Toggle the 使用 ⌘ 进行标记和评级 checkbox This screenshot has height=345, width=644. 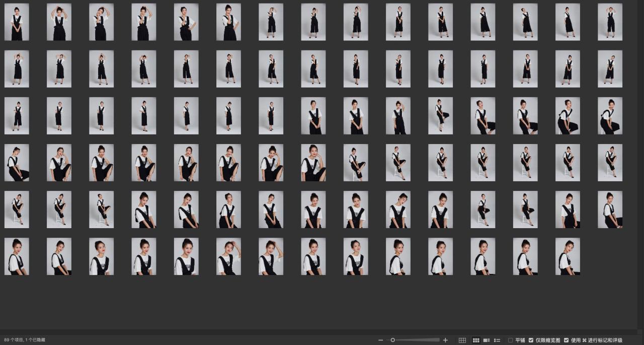pos(567,340)
